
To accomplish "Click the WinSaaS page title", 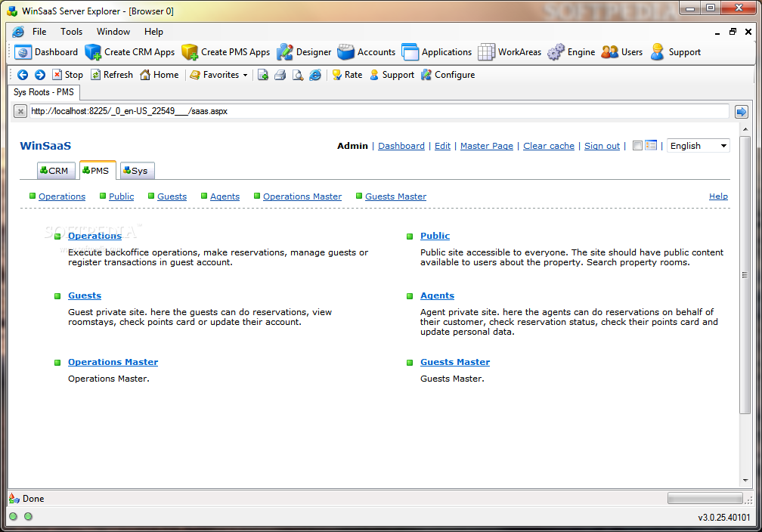I will coord(45,146).
